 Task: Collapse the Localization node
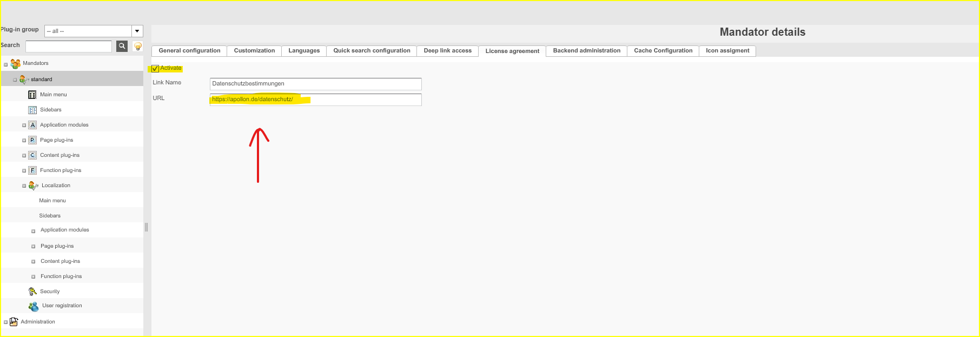(x=24, y=186)
